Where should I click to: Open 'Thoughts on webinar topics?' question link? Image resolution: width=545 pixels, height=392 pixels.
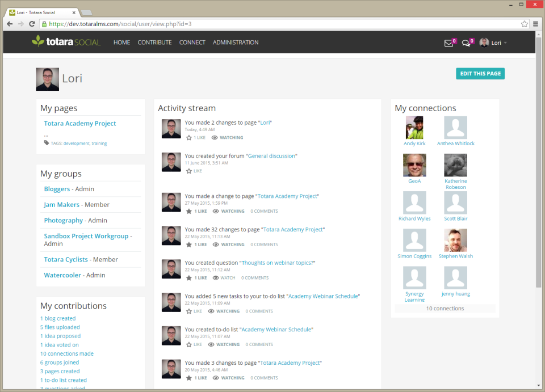278,263
